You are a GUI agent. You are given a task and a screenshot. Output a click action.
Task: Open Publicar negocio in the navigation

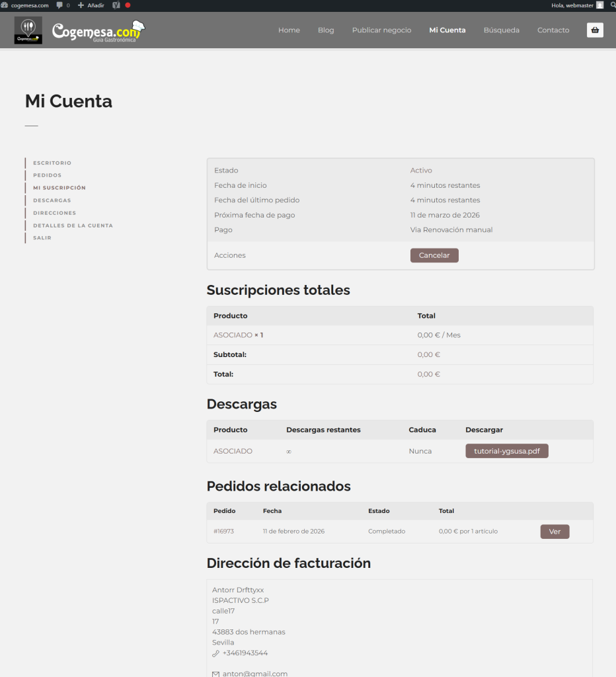click(381, 30)
